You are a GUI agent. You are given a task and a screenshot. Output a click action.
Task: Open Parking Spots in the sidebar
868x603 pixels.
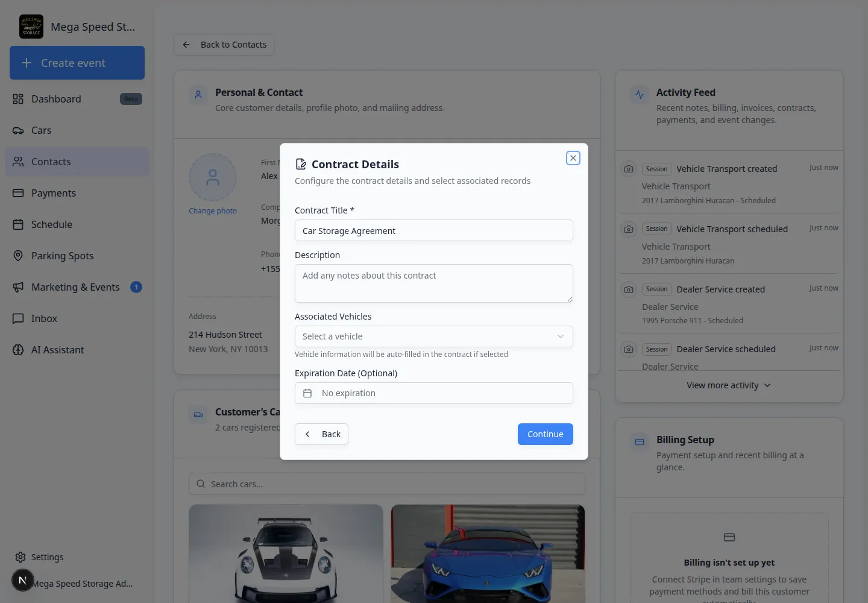[77, 256]
